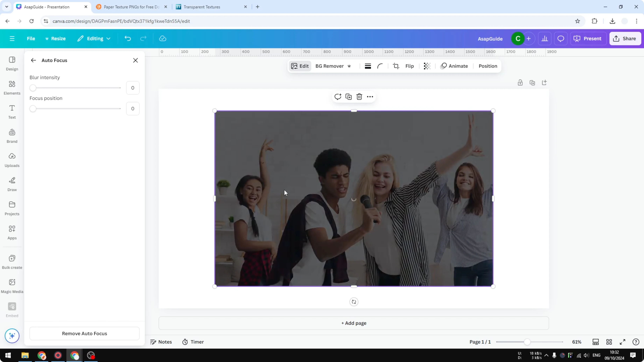This screenshot has width=644, height=362.
Task: Open the Share dialog
Action: [625, 38]
